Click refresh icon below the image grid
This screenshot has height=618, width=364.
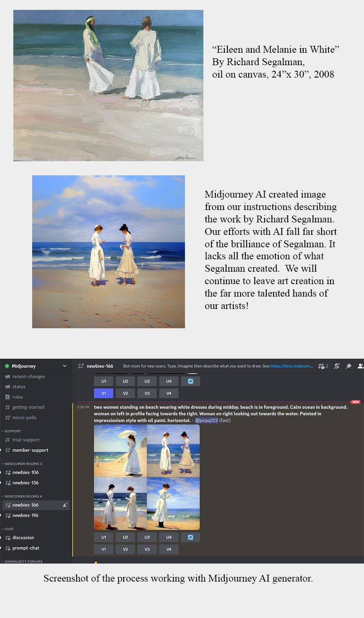191,537
